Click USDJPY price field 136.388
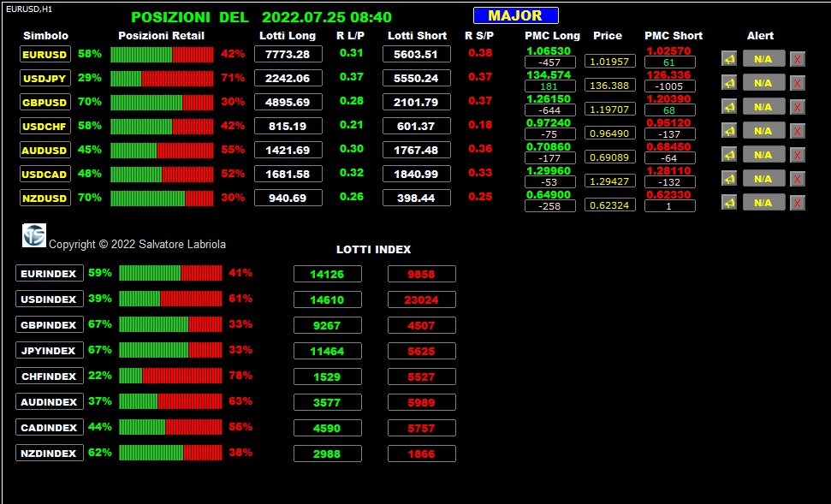The width and height of the screenshot is (831, 504). coord(610,86)
